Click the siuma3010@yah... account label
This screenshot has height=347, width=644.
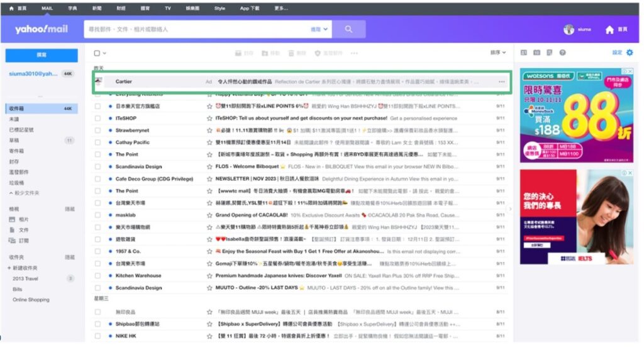pos(33,74)
